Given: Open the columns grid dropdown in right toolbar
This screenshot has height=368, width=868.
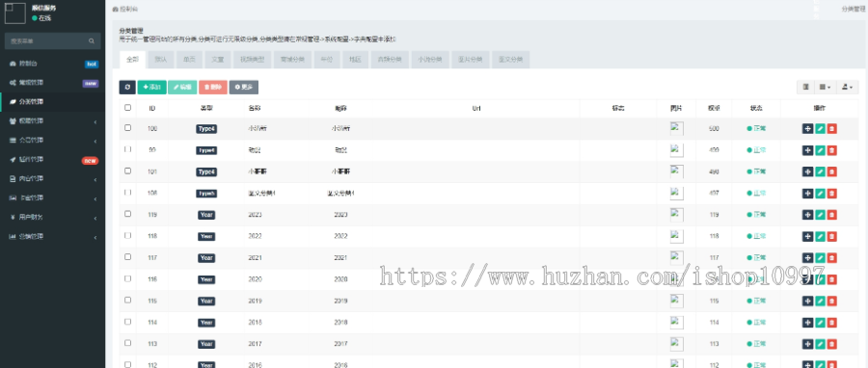Looking at the screenshot, I should [x=825, y=87].
